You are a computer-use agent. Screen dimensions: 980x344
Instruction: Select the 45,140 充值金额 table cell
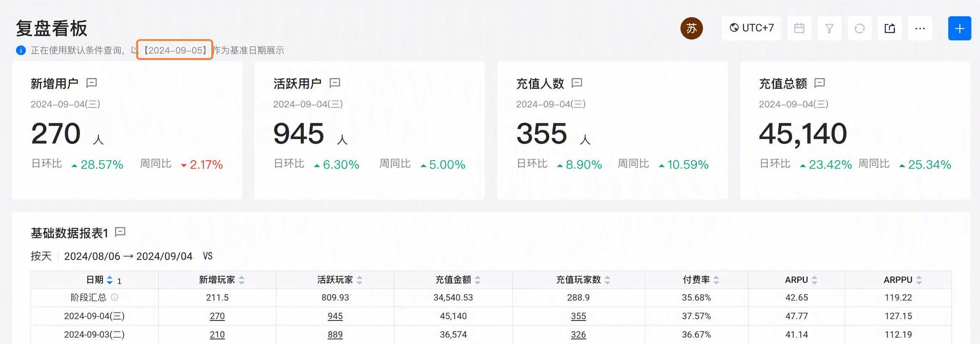coord(453,316)
